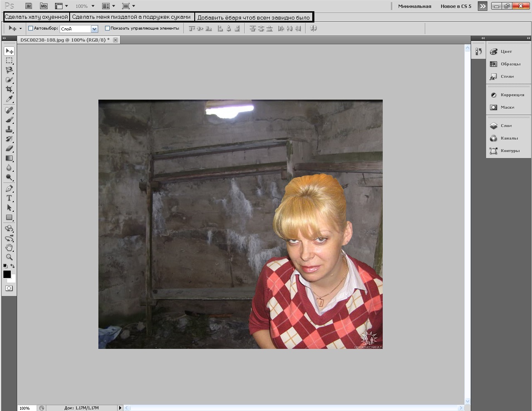Viewport: 532px width, 411px height.
Task: Expand the 100% zoom level dropdown
Action: coord(85,6)
